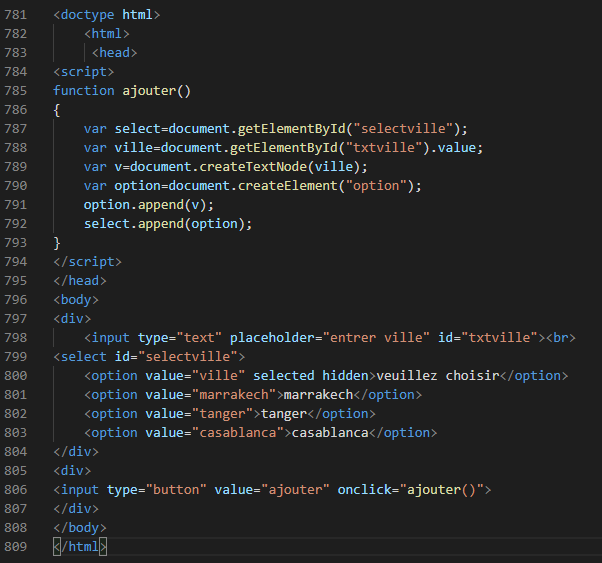Click '.value' at end of line 788
602x563 pixels.
453,147
